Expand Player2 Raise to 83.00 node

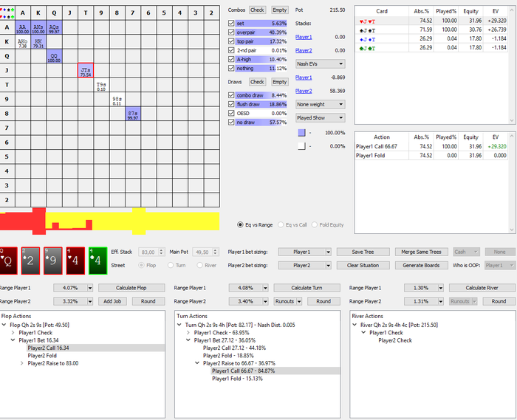click(21, 363)
